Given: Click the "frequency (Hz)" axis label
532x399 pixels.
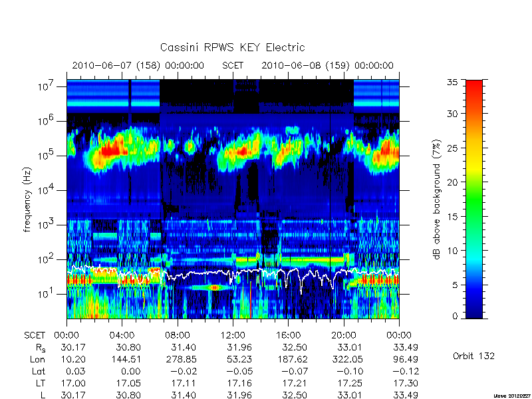Looking at the screenshot, I should (x=27, y=199).
